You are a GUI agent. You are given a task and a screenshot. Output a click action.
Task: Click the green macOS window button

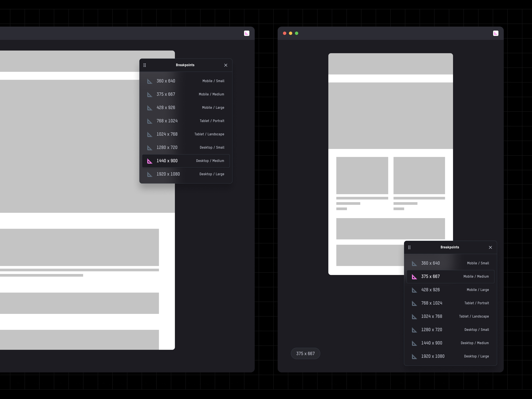(297, 33)
